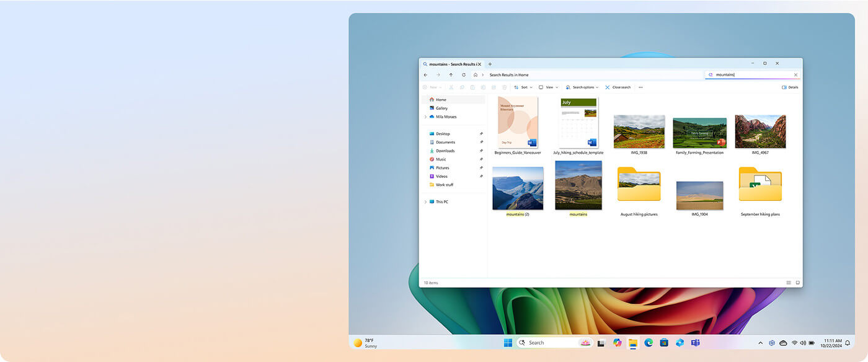Open Microsoft Store from taskbar
Screen dimensions: 868x362
point(664,343)
